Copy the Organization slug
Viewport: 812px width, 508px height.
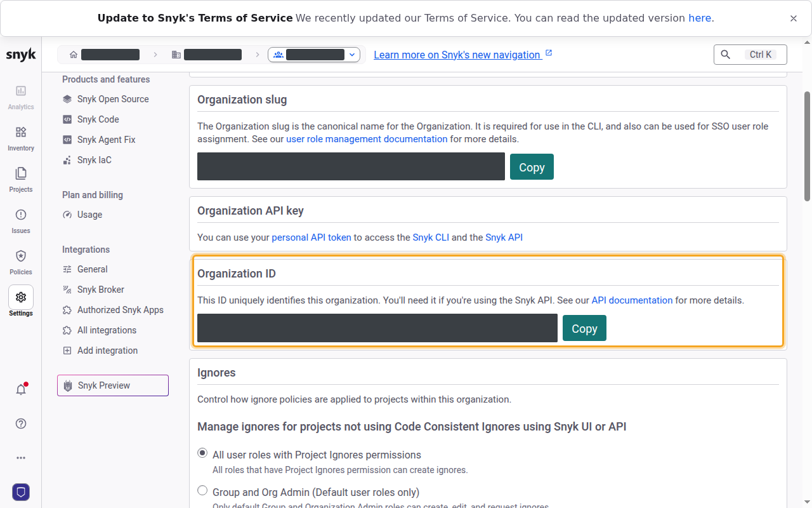(532, 167)
